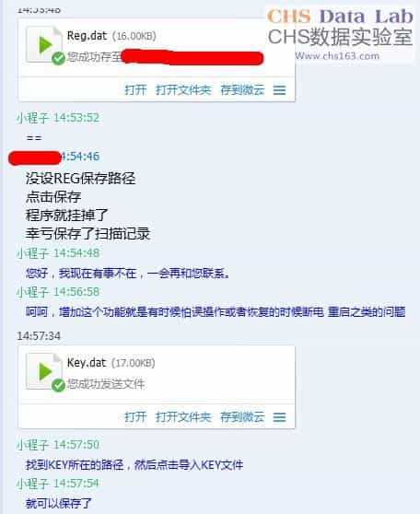420x514 pixels.
Task: Click the Www.chs163.com watermark link
Action: coord(337,56)
